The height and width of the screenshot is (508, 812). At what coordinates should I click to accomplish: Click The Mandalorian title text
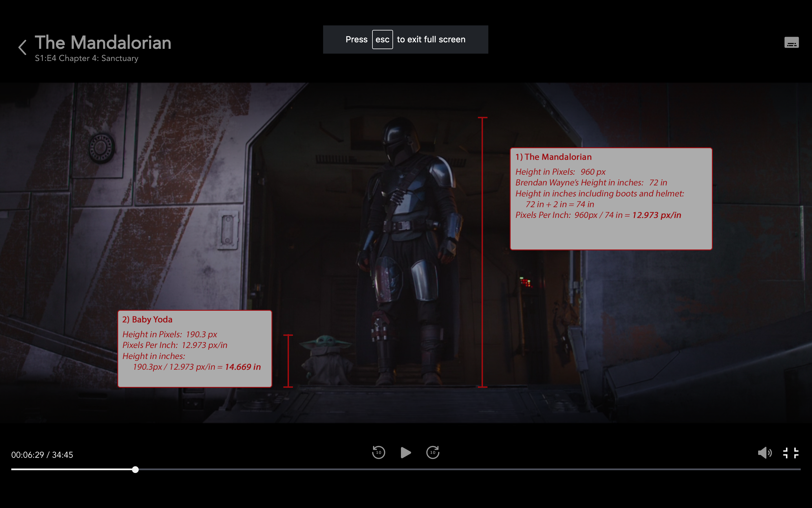pos(103,43)
